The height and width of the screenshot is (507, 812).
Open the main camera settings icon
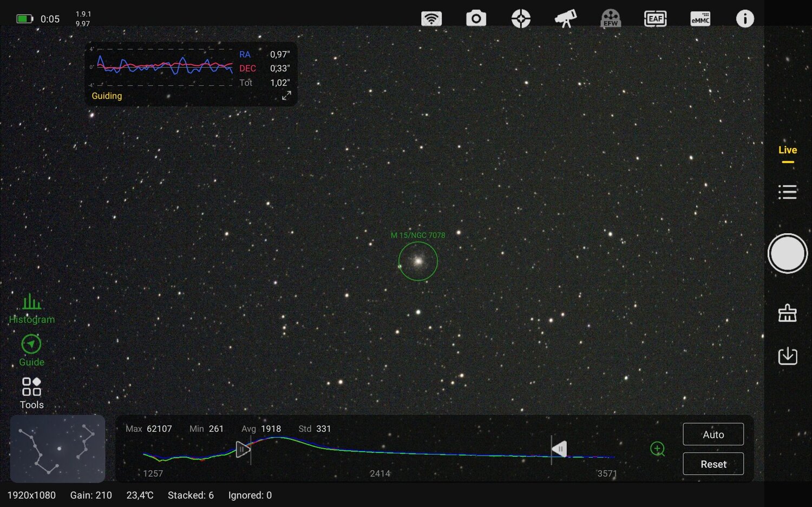(476, 18)
